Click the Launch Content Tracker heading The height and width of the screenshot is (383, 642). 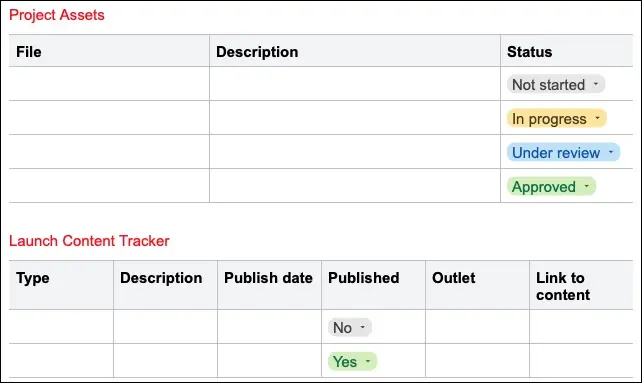point(89,241)
